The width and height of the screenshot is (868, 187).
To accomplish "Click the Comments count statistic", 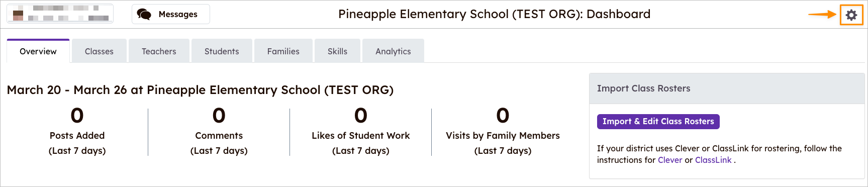I will tap(219, 116).
